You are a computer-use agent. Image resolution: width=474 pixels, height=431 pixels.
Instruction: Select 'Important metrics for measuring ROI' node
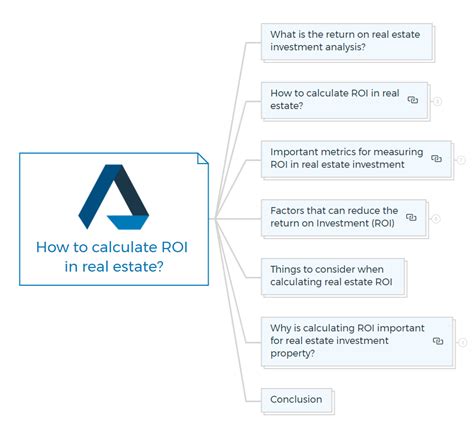click(356, 159)
